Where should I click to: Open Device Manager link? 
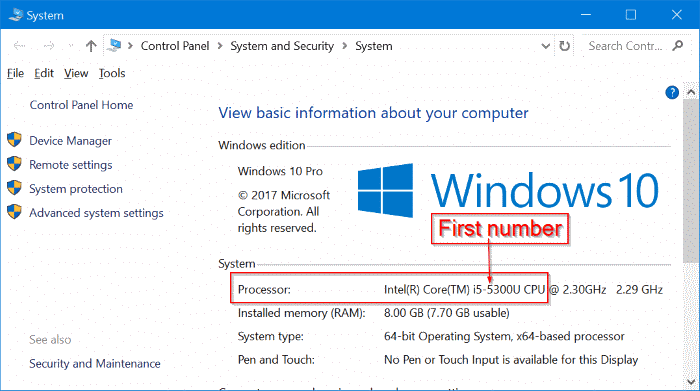click(x=71, y=141)
